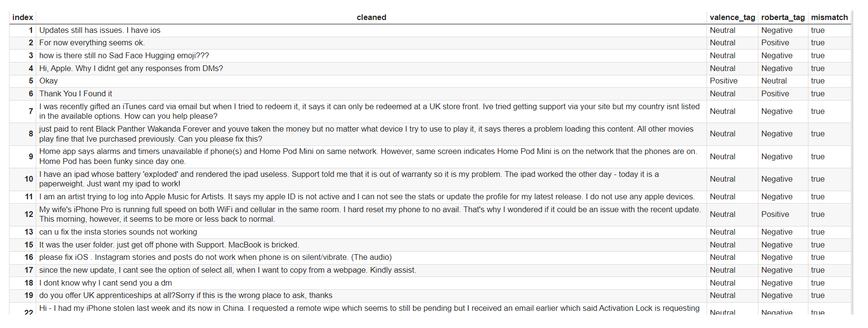
Task: Click the 'index' column header
Action: (22, 18)
